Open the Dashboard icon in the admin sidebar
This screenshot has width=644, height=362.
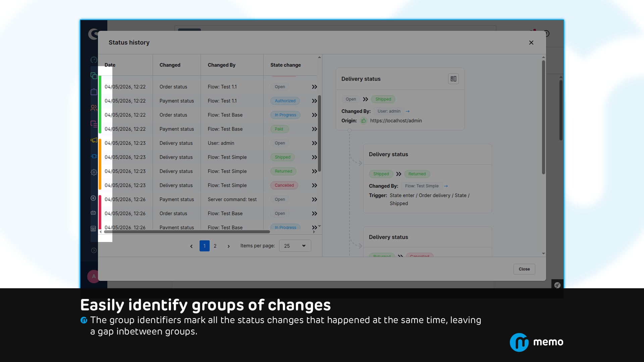[x=94, y=60]
